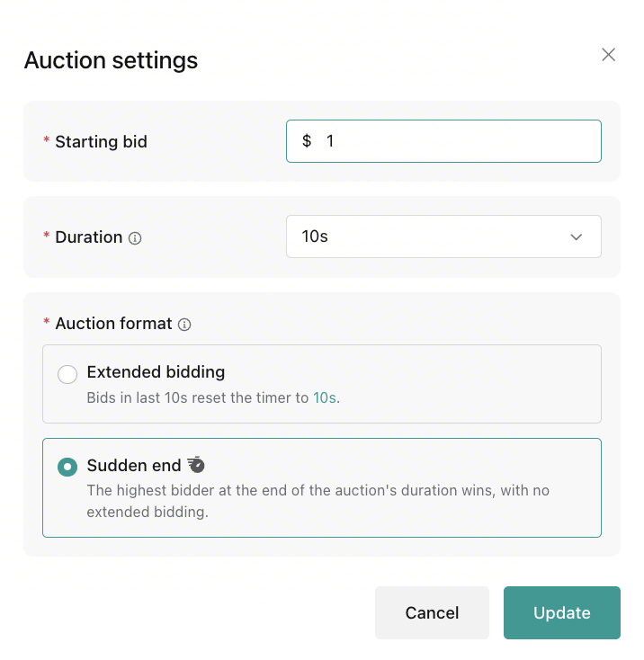Click the 10s timer link
The image size is (644, 660).
pos(325,397)
